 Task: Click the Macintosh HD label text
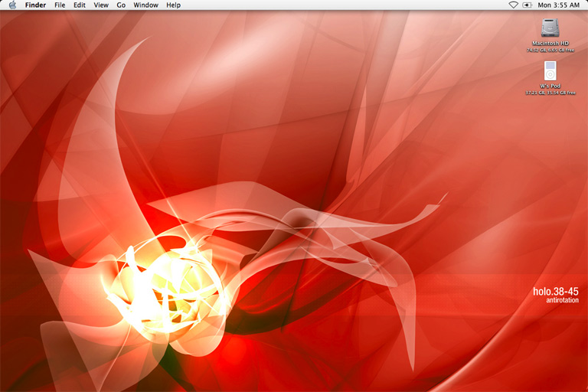tap(550, 43)
